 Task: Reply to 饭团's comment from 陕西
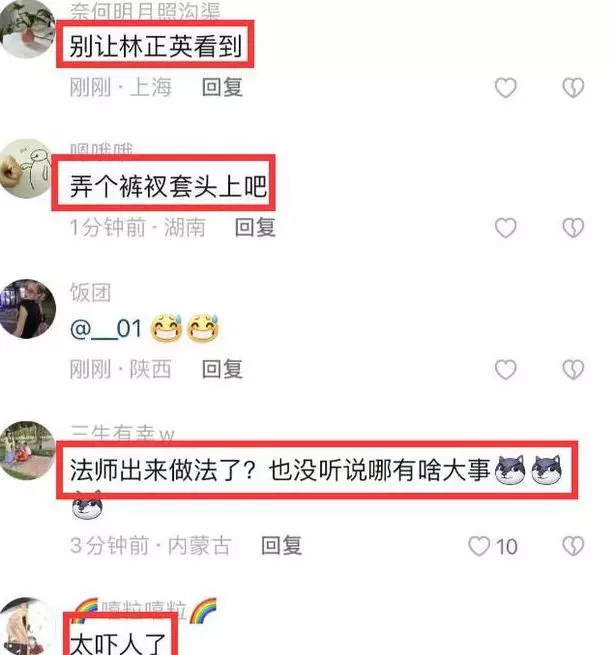pyautogui.click(x=222, y=369)
